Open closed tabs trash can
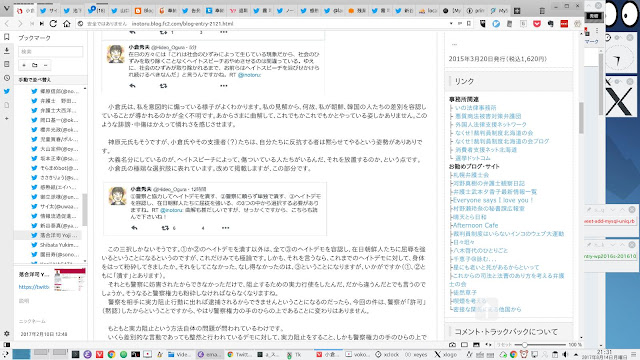 tap(542, 11)
